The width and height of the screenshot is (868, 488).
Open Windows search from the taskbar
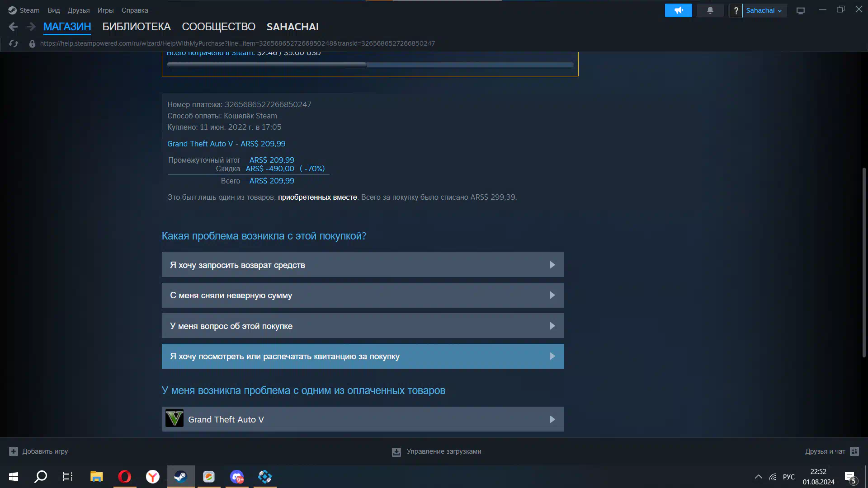(41, 477)
